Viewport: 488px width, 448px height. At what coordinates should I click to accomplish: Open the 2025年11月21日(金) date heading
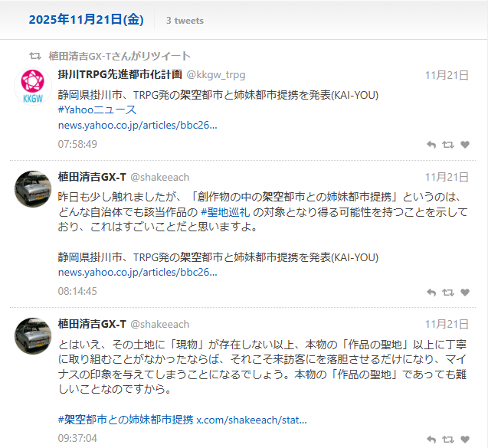coord(87,20)
